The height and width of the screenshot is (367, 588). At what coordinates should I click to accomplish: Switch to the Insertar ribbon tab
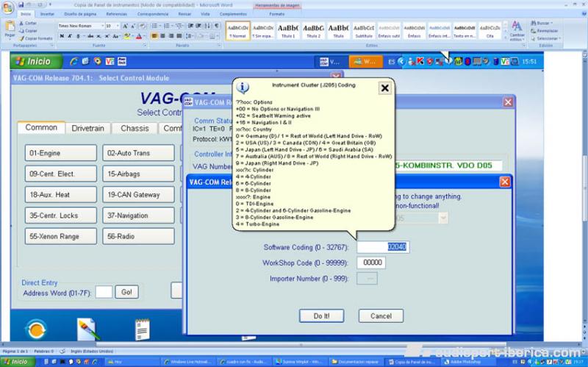click(47, 14)
